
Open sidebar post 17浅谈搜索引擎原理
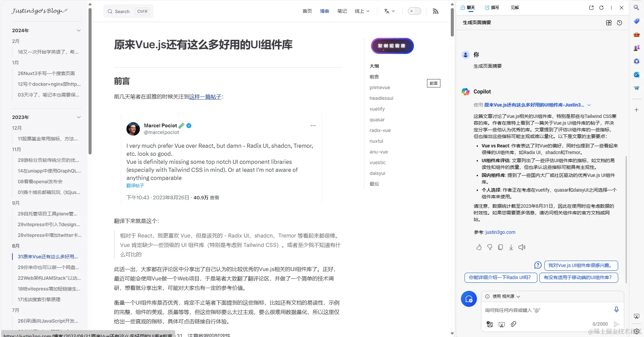click(39, 299)
